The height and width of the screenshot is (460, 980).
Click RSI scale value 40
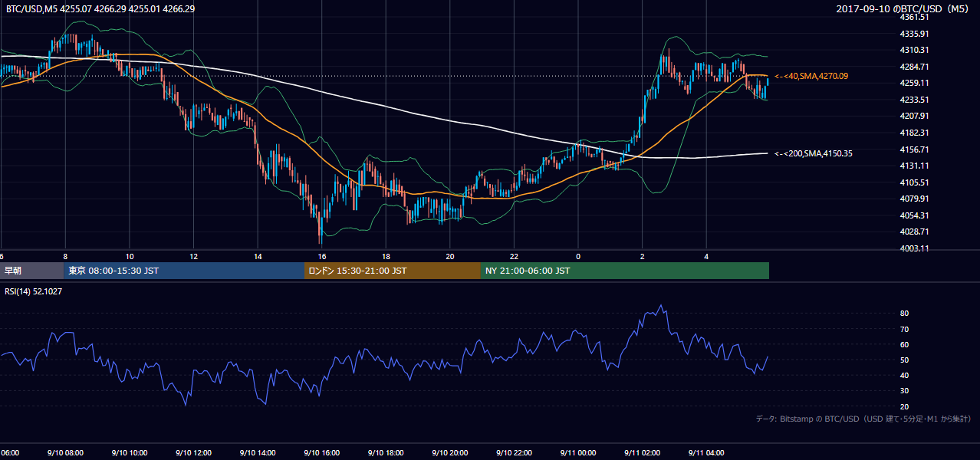pyautogui.click(x=904, y=375)
